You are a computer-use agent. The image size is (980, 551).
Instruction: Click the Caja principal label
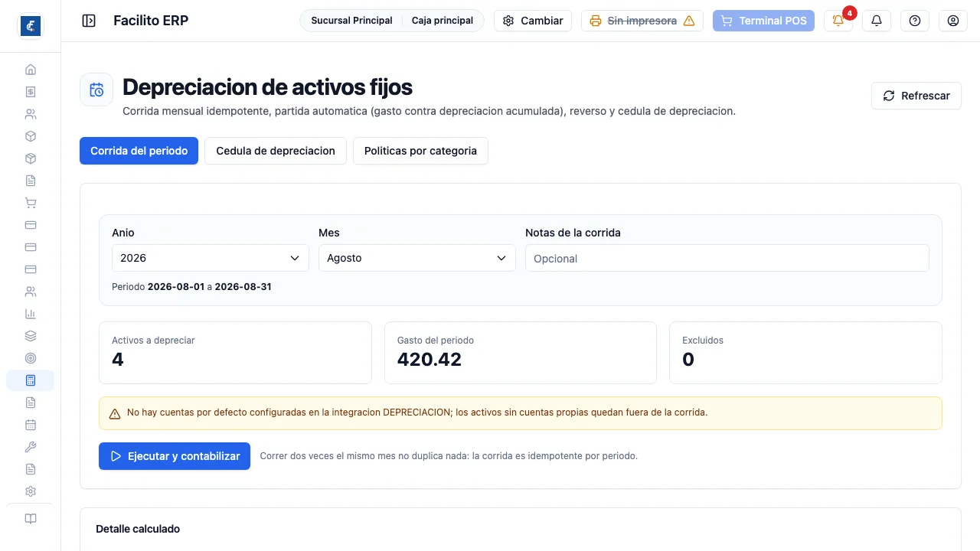(x=443, y=21)
